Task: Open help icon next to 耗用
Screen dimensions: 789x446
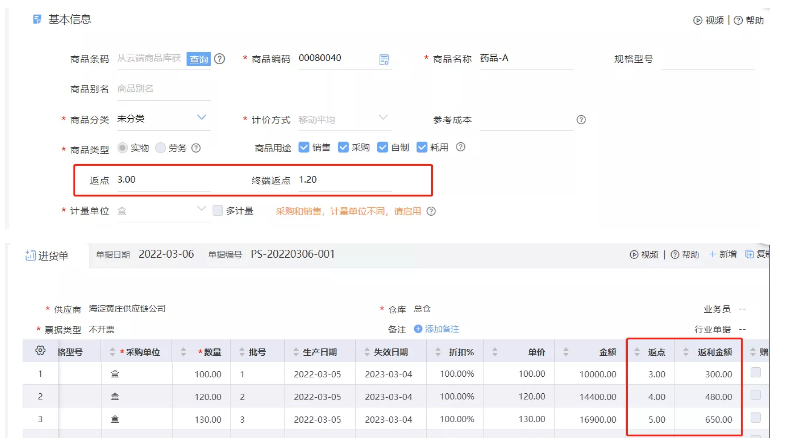Action: pos(460,147)
